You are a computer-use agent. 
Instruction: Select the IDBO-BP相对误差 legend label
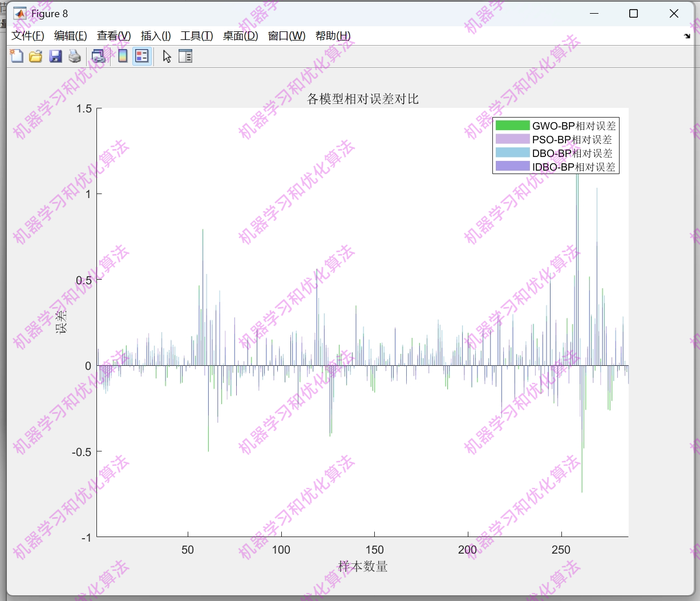pyautogui.click(x=574, y=167)
